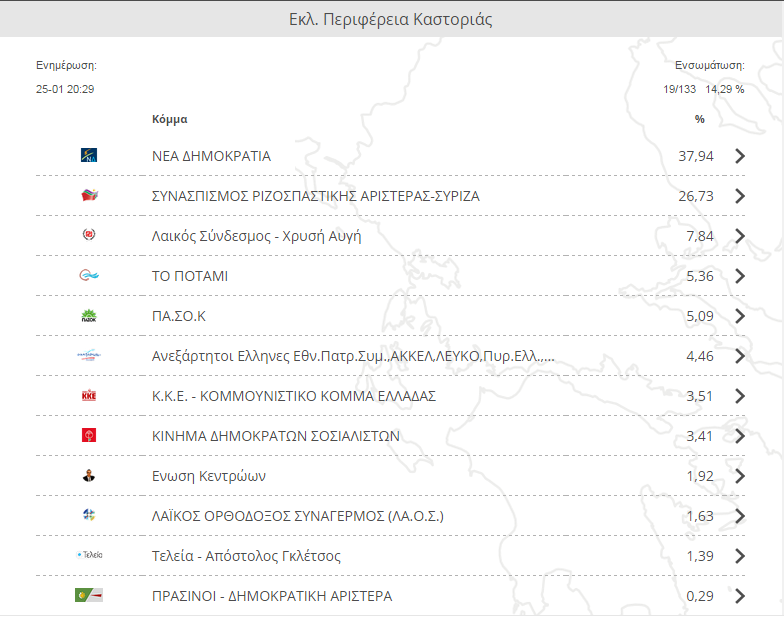Image resolution: width=784 pixels, height=623 pixels.
Task: Open the Ένωση Κεντρώων party name
Action: [209, 476]
